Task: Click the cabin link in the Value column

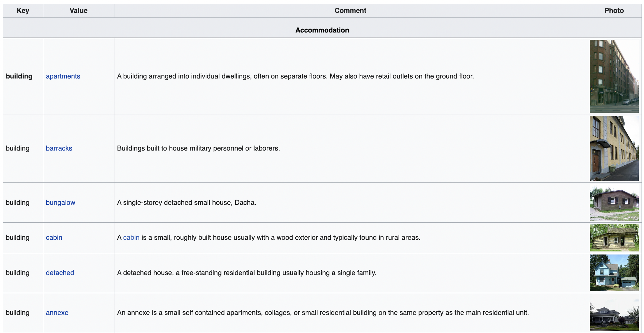Action: [x=54, y=237]
